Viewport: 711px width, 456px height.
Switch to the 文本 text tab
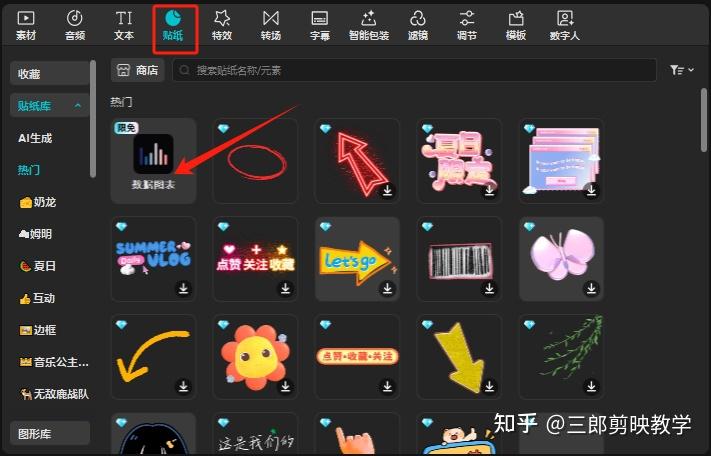[124, 26]
